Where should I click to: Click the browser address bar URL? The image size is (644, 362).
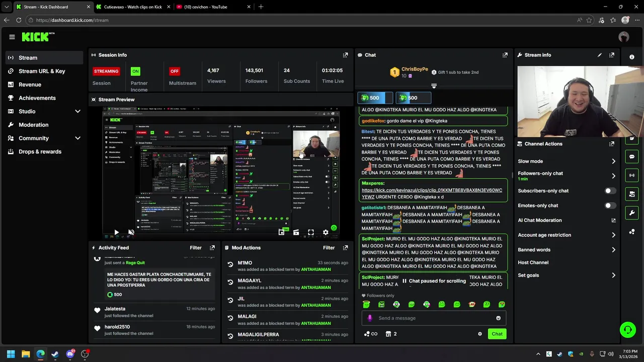coord(72,20)
